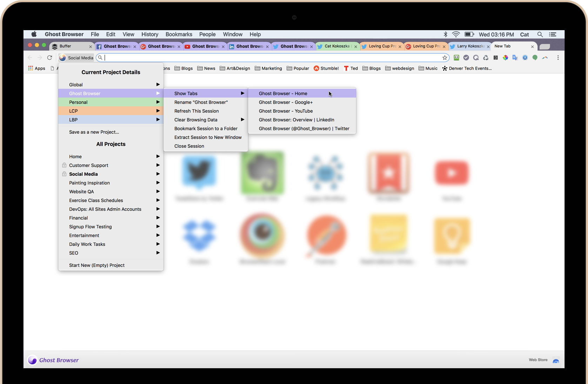The width and height of the screenshot is (588, 384).
Task: Expand the Global session submenu arrow
Action: coord(158,85)
